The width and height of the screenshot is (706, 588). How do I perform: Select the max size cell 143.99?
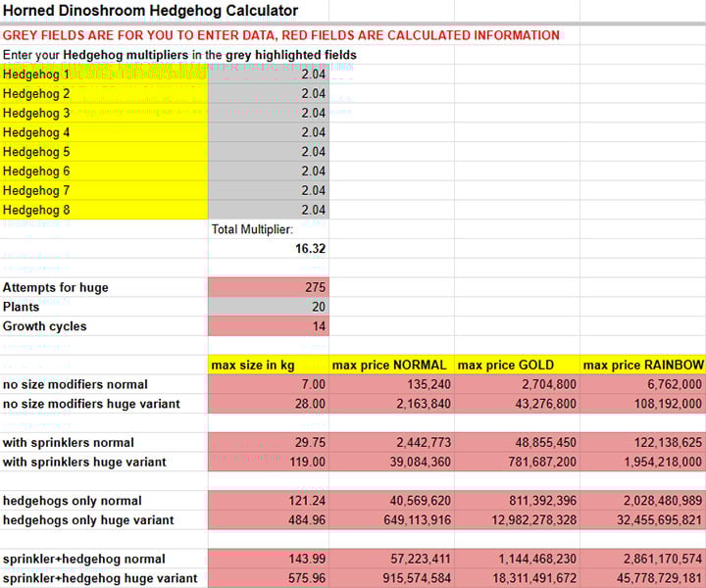point(269,559)
